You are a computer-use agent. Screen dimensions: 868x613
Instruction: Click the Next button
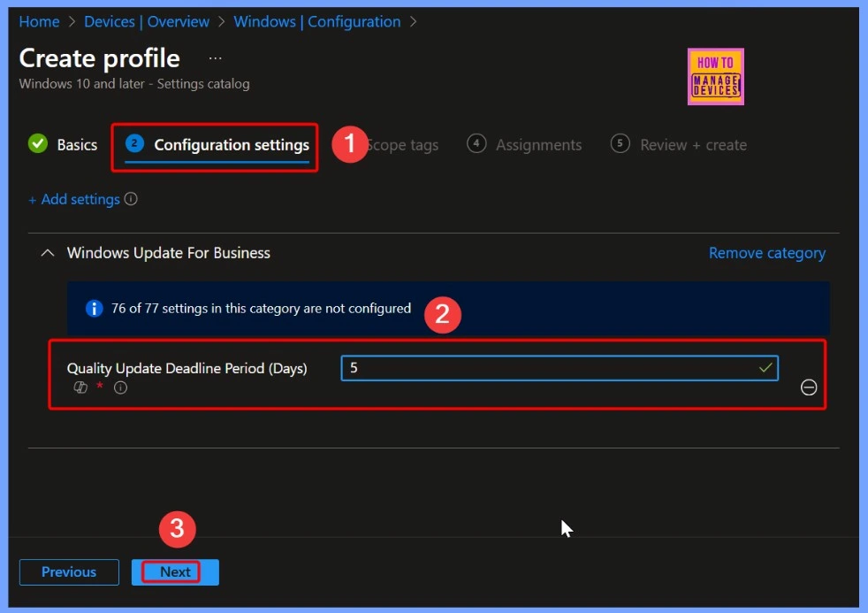175,572
